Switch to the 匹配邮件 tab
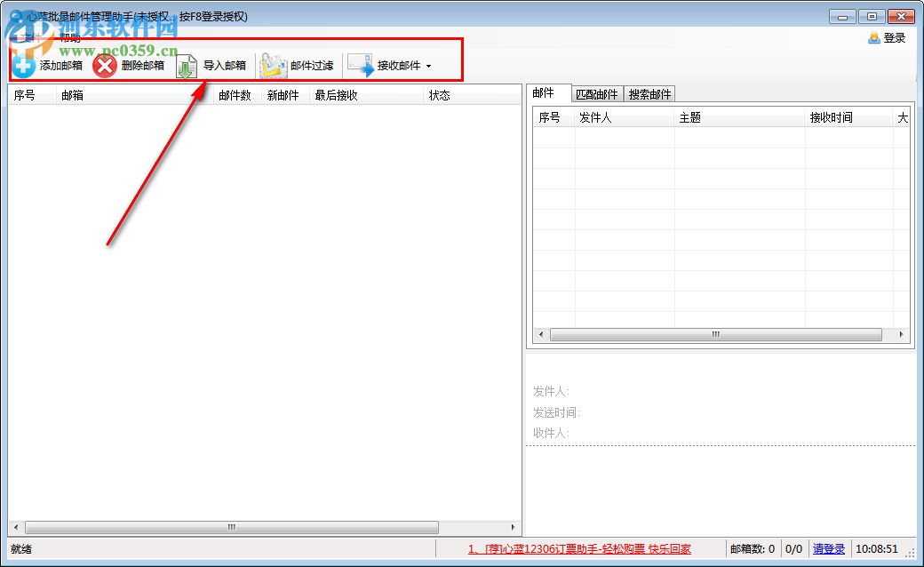The height and width of the screenshot is (567, 924). [597, 94]
